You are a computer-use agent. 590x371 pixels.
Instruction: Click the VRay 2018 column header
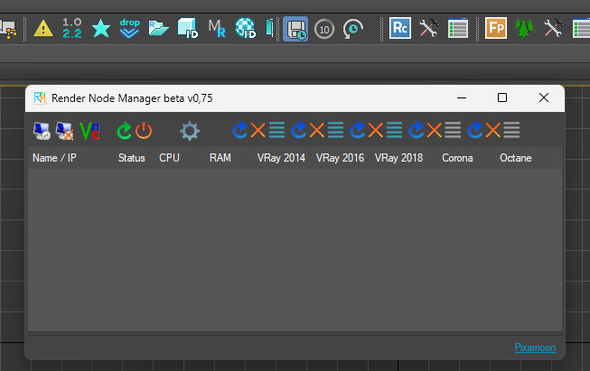point(399,158)
